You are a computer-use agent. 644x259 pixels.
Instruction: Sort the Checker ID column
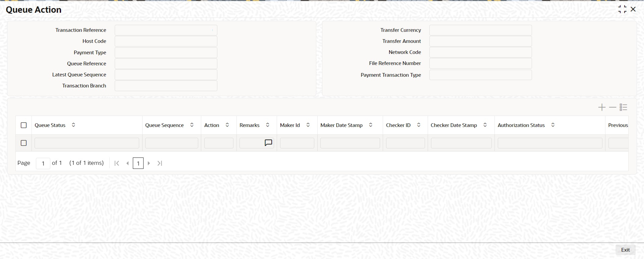[419, 125]
